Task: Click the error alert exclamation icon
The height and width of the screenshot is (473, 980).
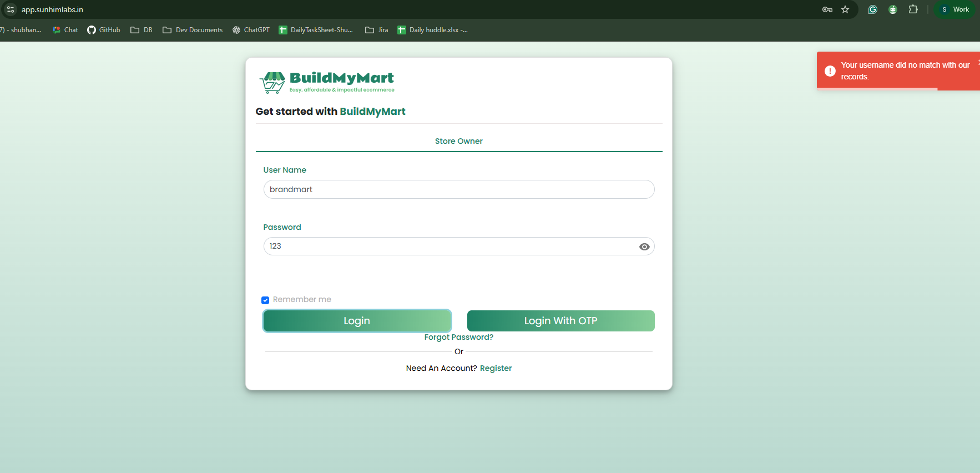Action: point(830,71)
